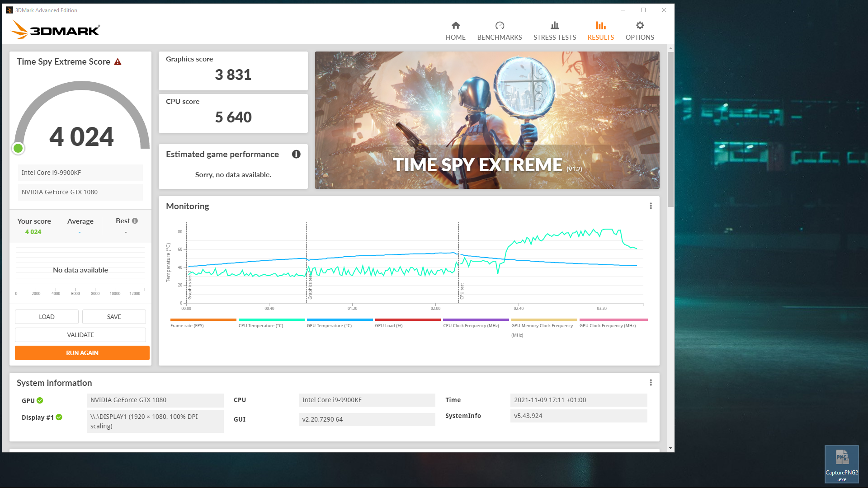Open the System information options menu
The image size is (868, 488).
click(x=651, y=383)
